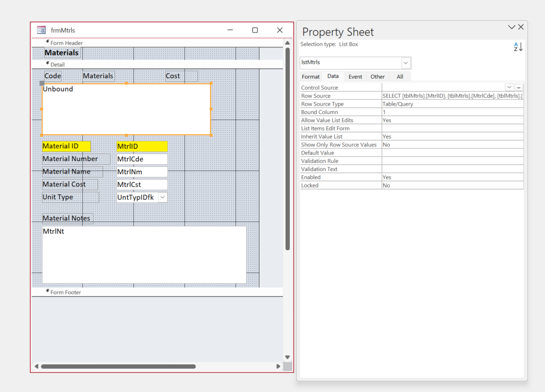Click the Row Source property value
The height and width of the screenshot is (392, 545).
point(452,96)
